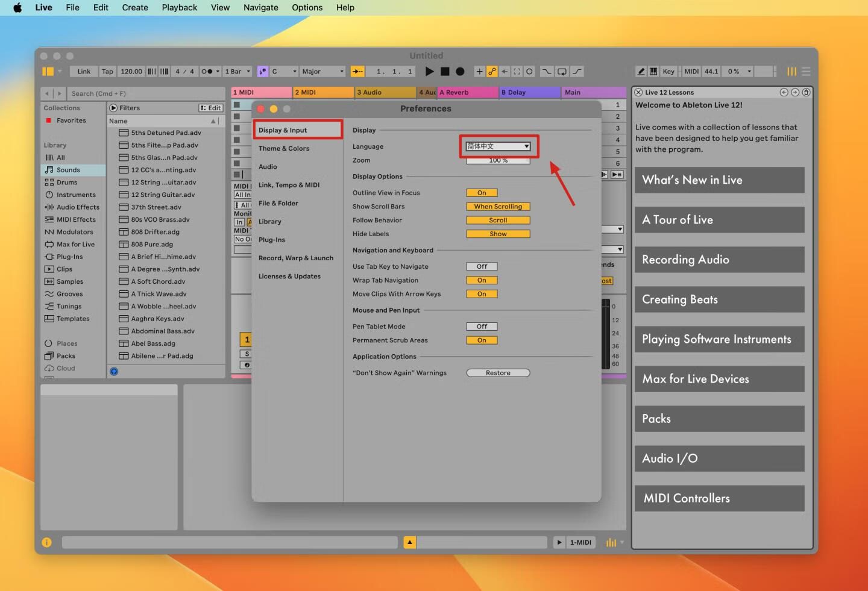Open the Playback menu in menu bar
The height and width of the screenshot is (591, 868).
pos(179,8)
